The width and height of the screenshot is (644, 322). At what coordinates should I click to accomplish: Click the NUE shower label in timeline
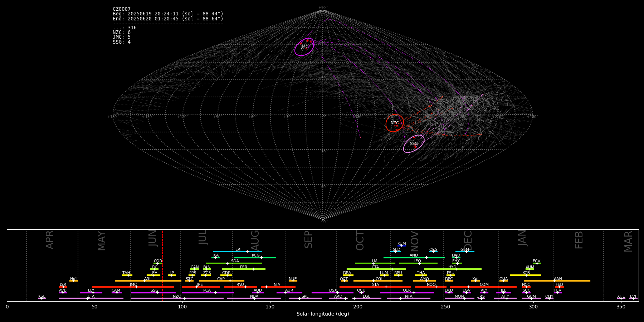(293, 279)
